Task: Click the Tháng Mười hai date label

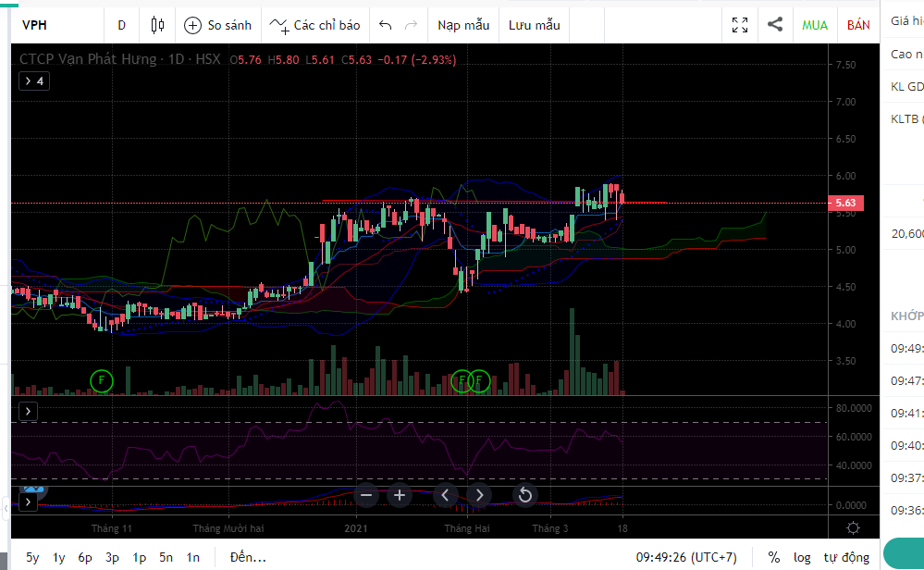Action: (228, 528)
